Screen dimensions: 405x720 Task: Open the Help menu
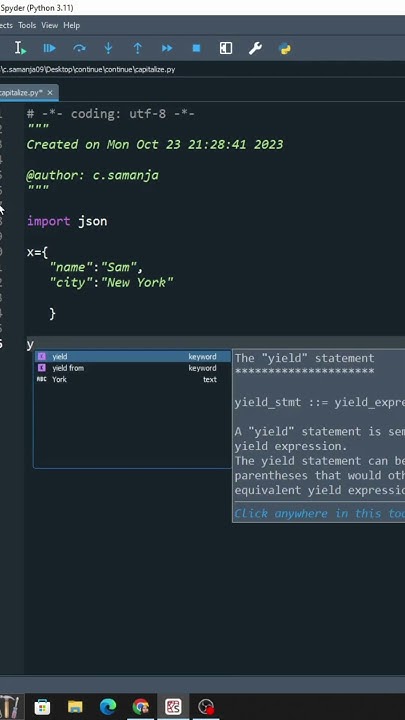72,25
